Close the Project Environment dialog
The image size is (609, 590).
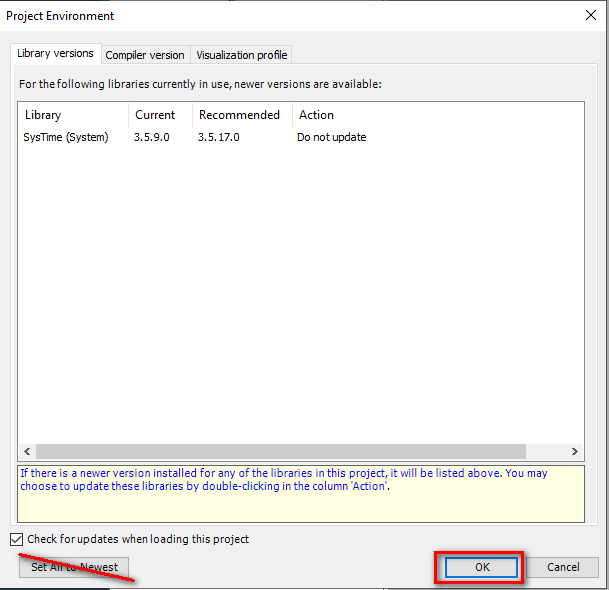pos(589,15)
